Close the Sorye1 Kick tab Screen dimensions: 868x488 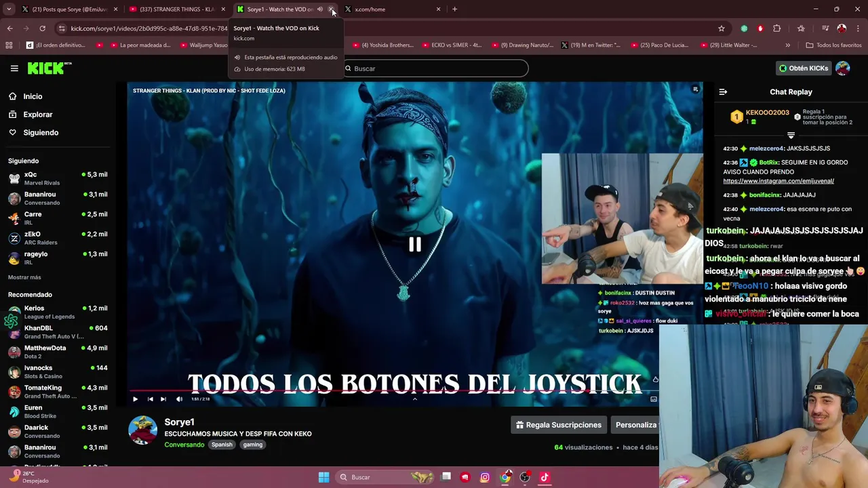click(331, 9)
